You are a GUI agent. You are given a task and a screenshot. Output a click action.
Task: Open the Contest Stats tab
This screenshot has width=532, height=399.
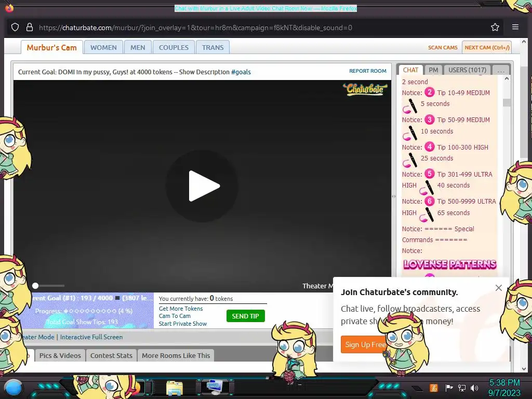pyautogui.click(x=111, y=355)
